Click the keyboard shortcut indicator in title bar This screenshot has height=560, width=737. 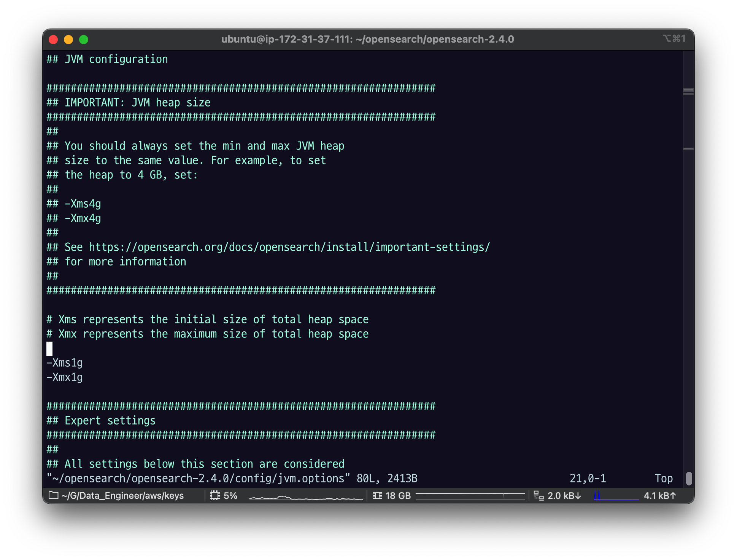(x=674, y=39)
